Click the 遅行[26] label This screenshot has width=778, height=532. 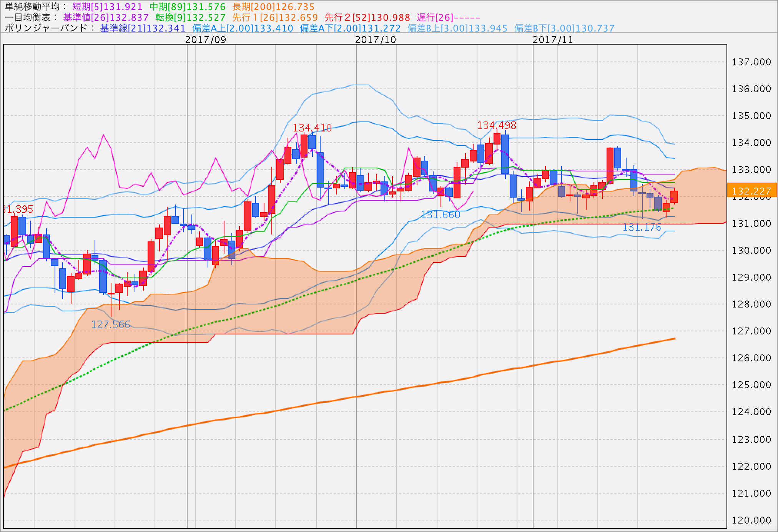[449, 17]
